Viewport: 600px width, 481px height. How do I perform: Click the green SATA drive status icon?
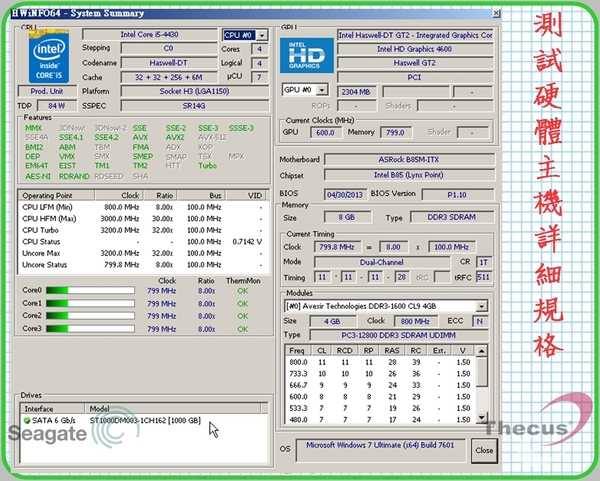coord(26,420)
